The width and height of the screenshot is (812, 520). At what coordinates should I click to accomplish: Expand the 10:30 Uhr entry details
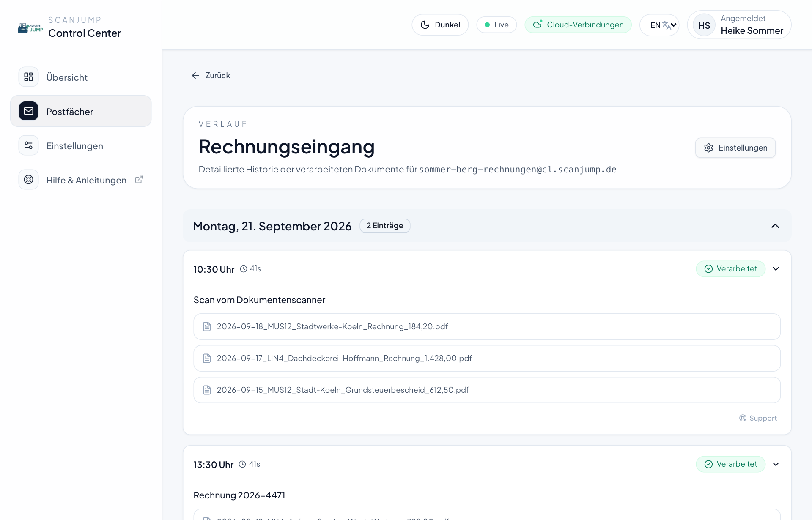coord(776,269)
